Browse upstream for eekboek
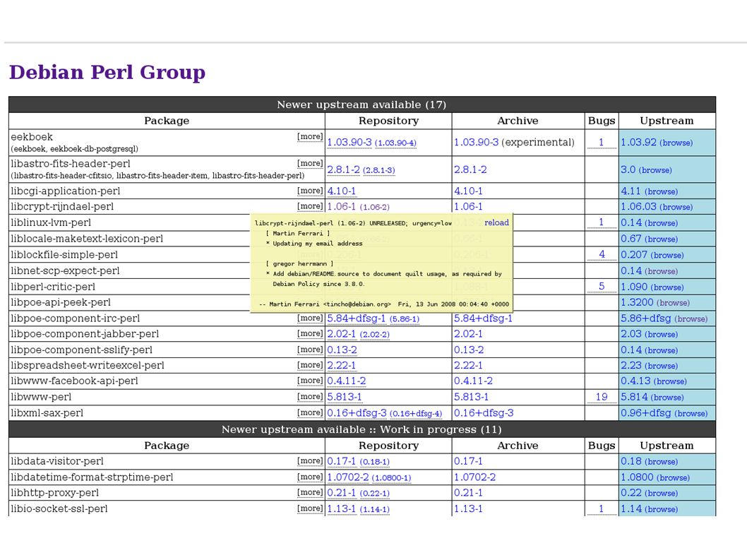Image resolution: width=747 pixels, height=560 pixels. [676, 143]
